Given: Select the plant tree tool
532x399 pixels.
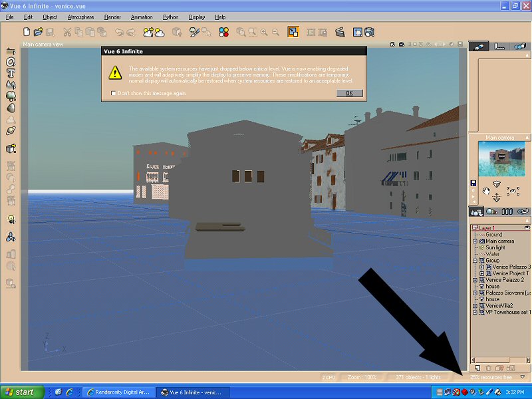Looking at the screenshot, I should (11, 96).
